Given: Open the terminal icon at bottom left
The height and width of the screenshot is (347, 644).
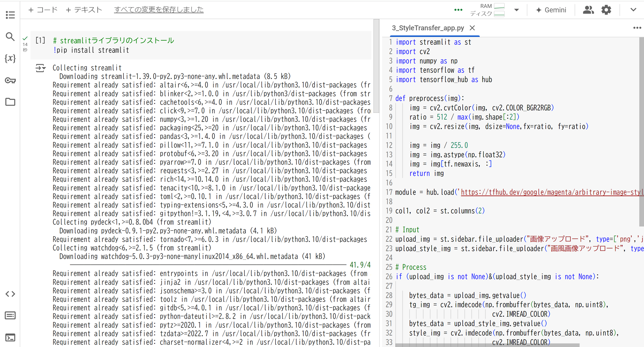Looking at the screenshot, I should 10,338.
